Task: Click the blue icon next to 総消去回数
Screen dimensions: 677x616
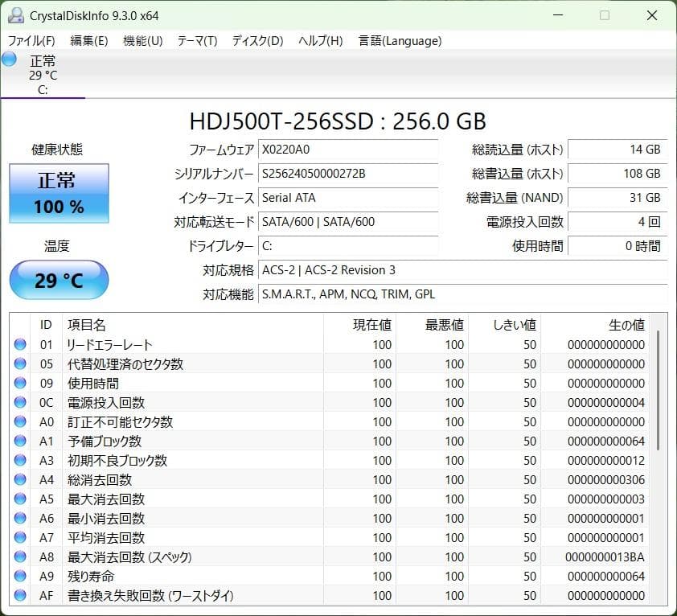Action: point(20,479)
